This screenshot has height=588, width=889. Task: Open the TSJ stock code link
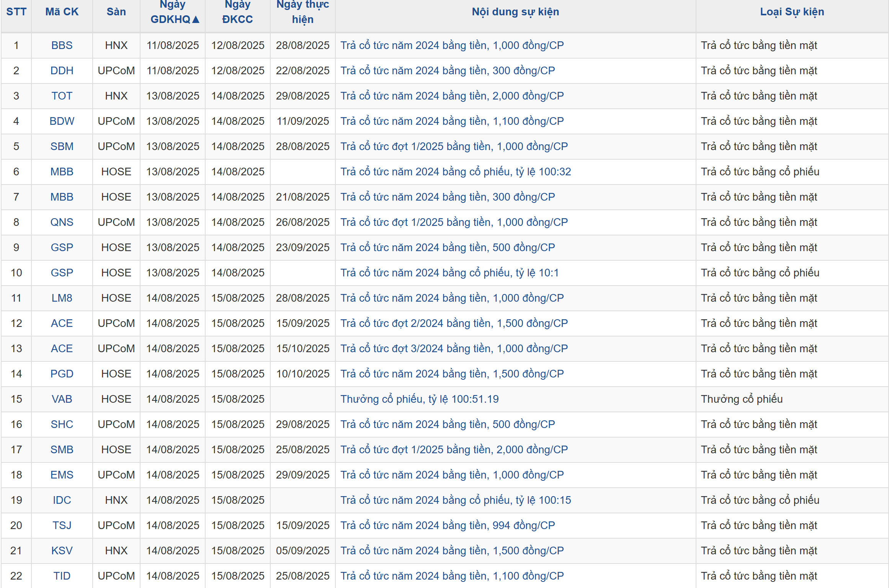click(x=62, y=526)
